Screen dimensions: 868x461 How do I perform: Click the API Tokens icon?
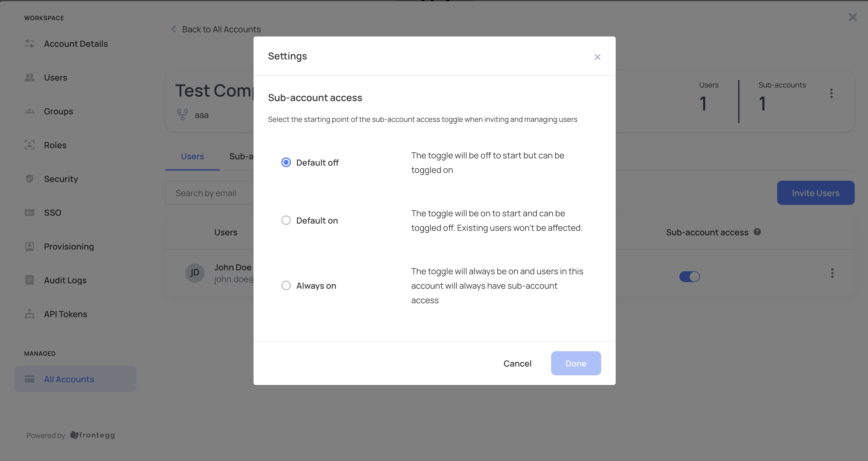tap(29, 314)
